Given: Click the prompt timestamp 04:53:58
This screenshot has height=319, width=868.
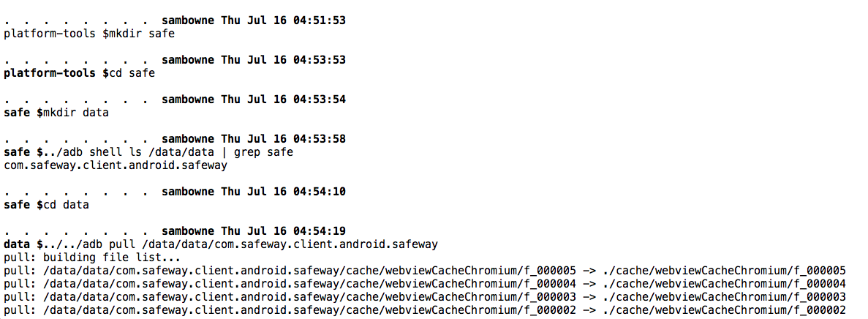Looking at the screenshot, I should tap(321, 138).
